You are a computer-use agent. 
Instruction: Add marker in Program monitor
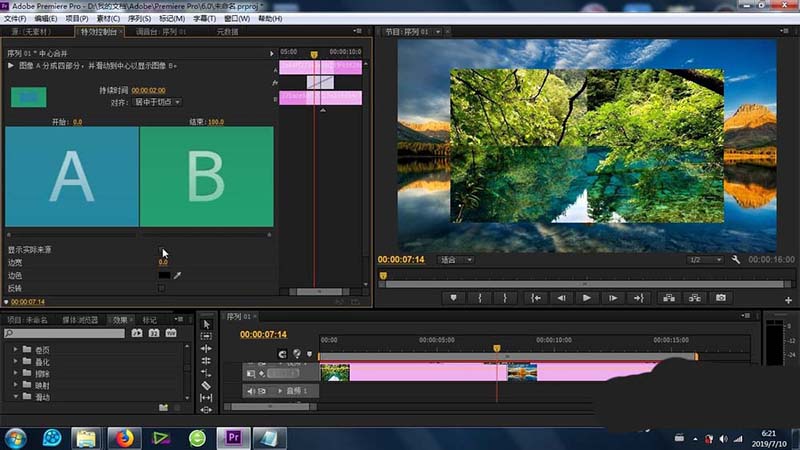click(x=453, y=298)
